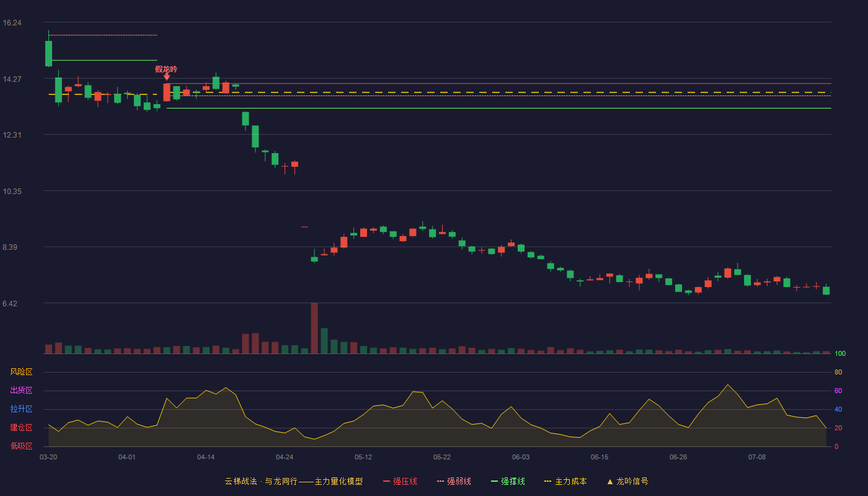Toggle the 强撑线 legend entry
Image resolution: width=868 pixels, height=496 pixels.
point(508,481)
